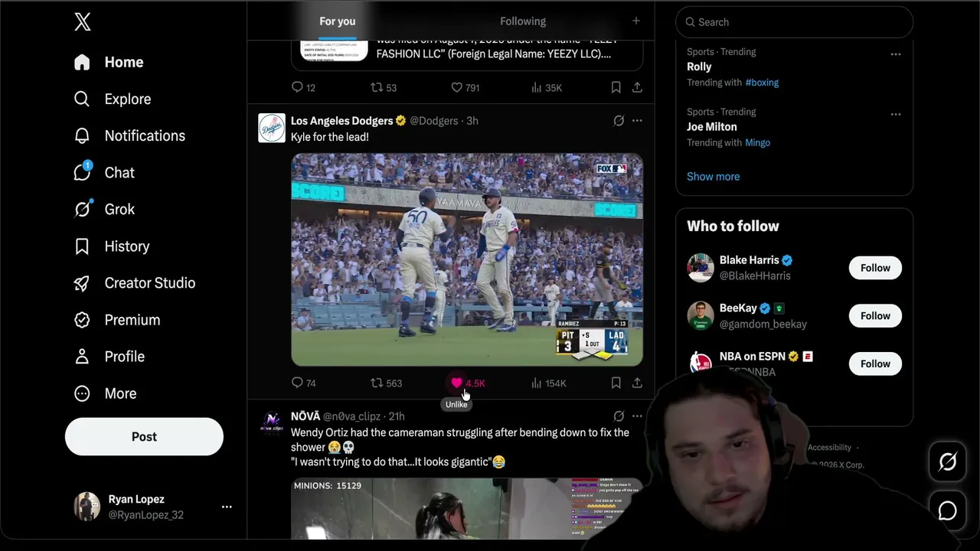Open the Los Angeles Dodgers profile avatar
This screenshot has width=980, height=551.
pos(272,128)
